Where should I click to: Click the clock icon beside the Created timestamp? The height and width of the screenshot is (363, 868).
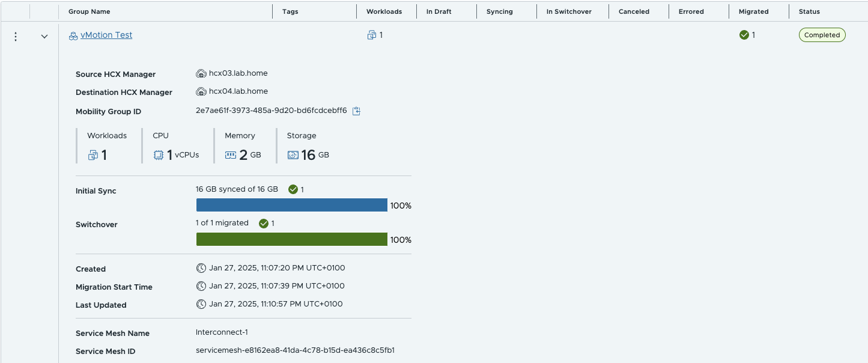201,268
